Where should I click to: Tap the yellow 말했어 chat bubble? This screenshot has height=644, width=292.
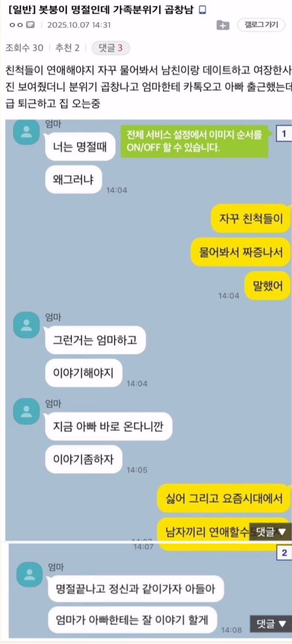pos(267,285)
